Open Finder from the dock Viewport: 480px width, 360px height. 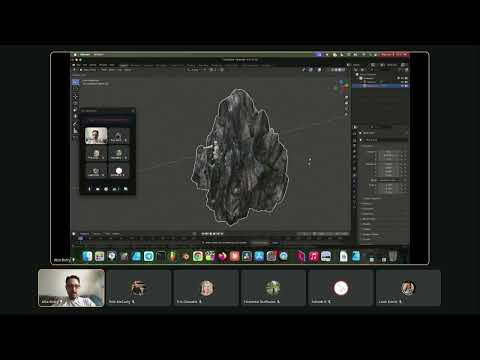click(x=87, y=256)
